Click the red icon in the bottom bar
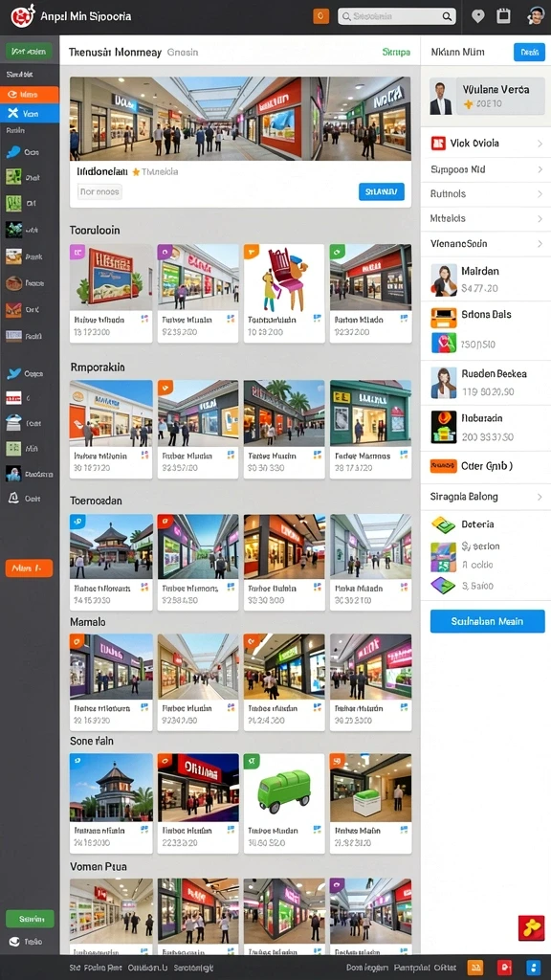Viewport: 551px width, 980px height. point(504,968)
